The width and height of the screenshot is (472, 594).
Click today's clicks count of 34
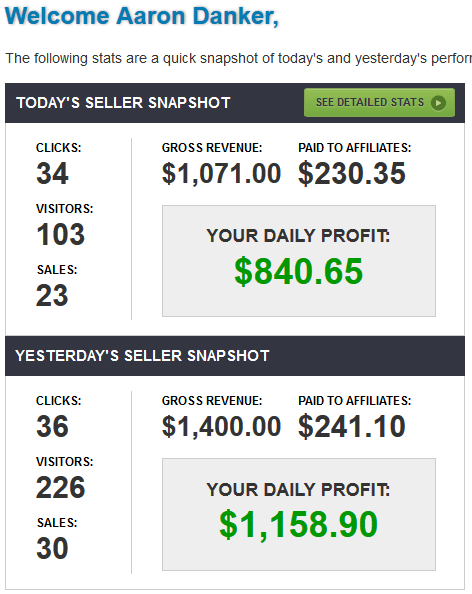pos(52,174)
